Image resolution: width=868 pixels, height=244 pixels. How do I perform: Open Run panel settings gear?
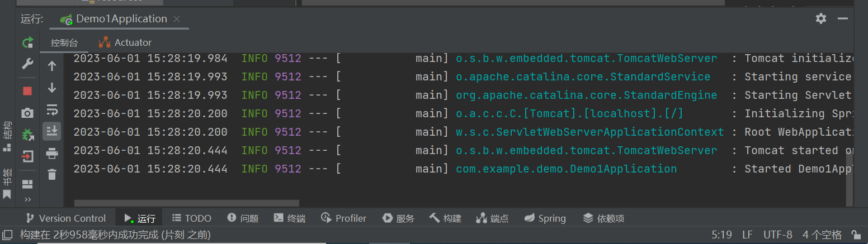820,18
